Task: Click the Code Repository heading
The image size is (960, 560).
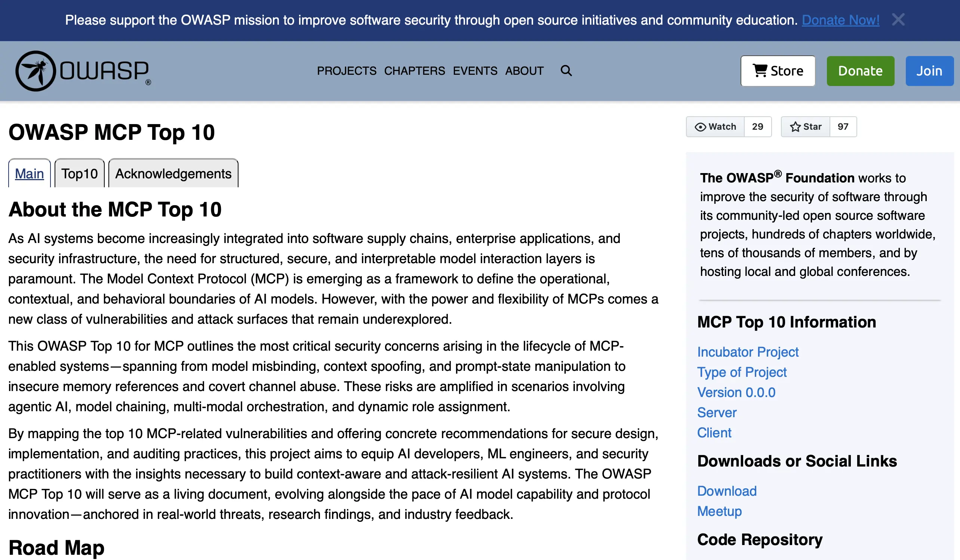Action: [760, 539]
